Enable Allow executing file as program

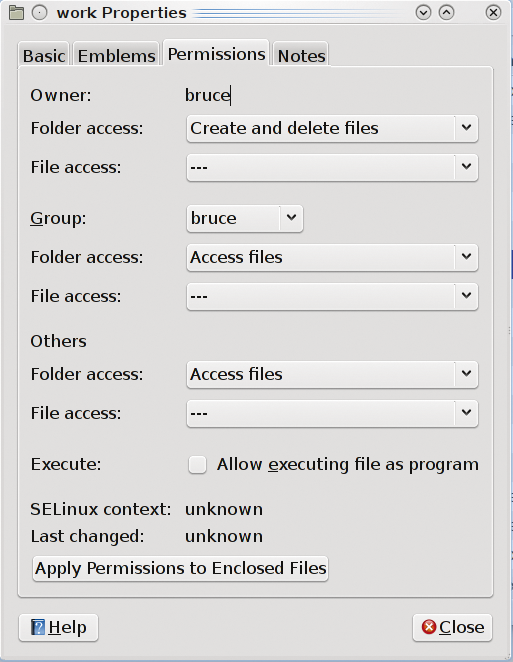[x=198, y=465]
